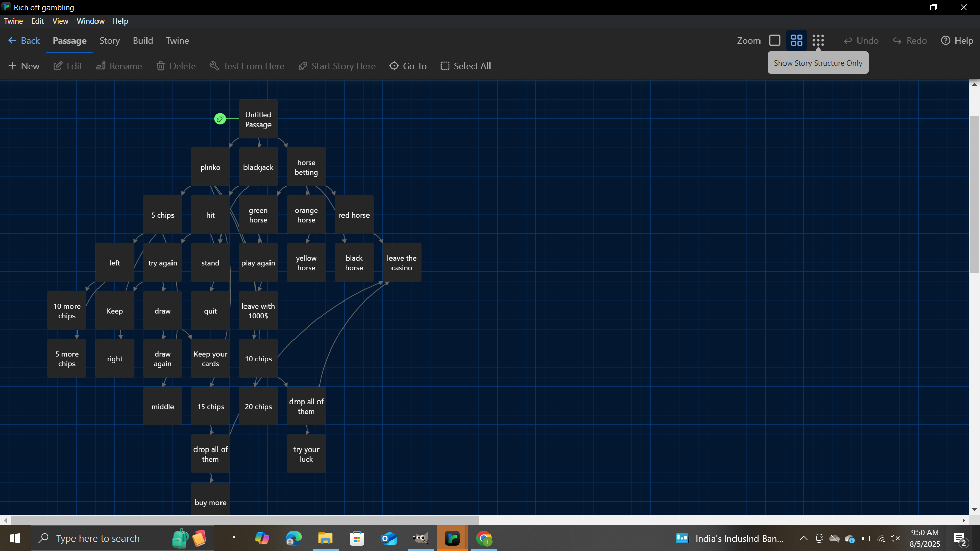Screen dimensions: 980x551
Task: Open File Explorer from taskbar
Action: (325, 538)
